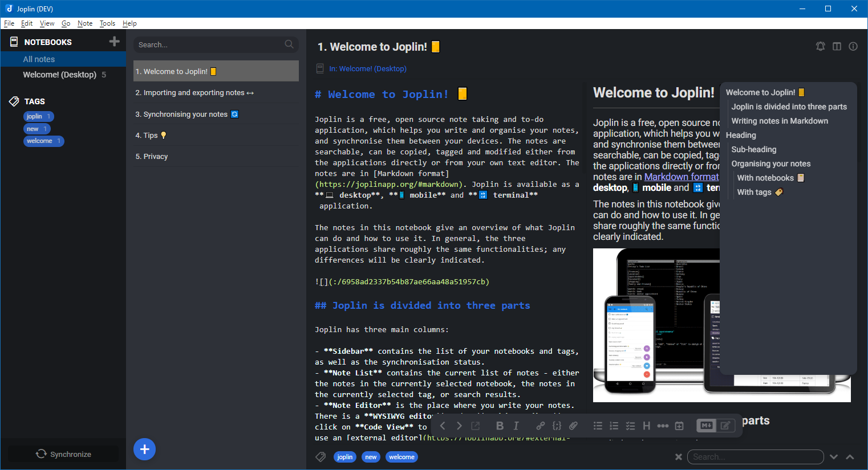The height and width of the screenshot is (470, 868).
Task: Click the TAGS header
Action: 34,101
